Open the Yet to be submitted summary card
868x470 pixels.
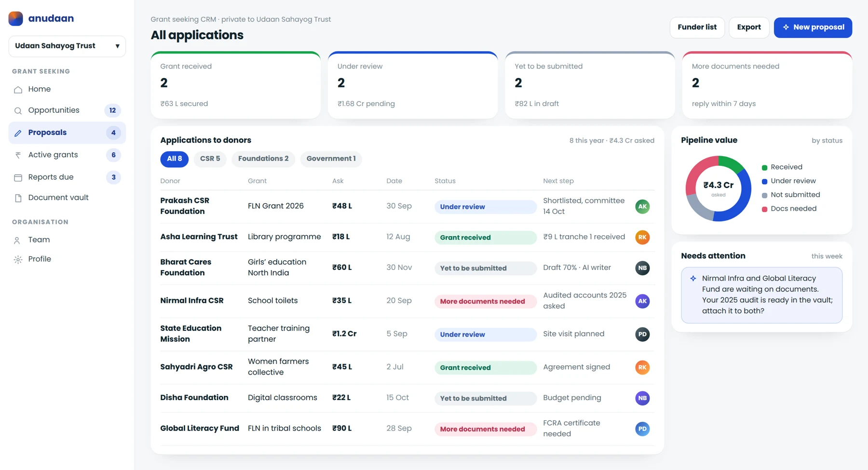(x=590, y=85)
